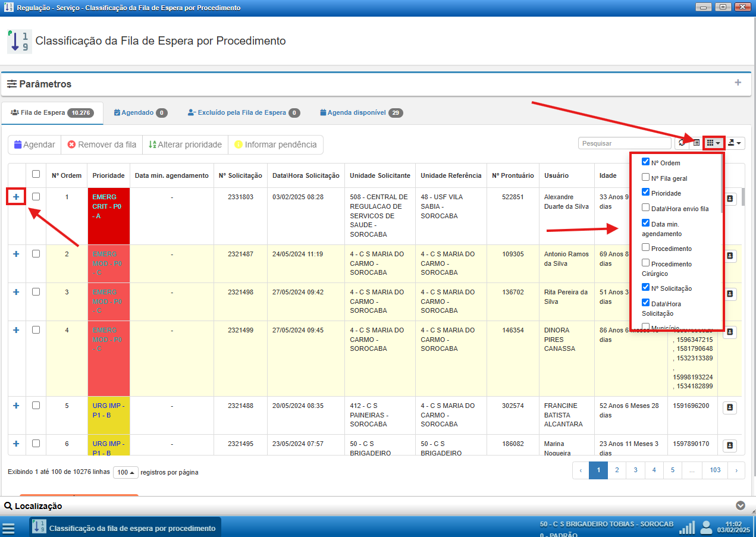Click the Alterar prioridade button

click(x=185, y=145)
